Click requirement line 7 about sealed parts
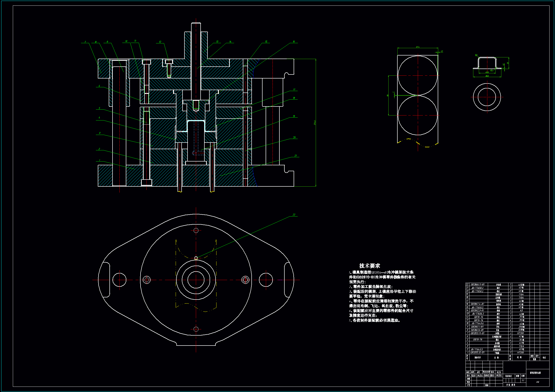Image resolution: width=555 pixels, height=392 pixels. point(375,321)
